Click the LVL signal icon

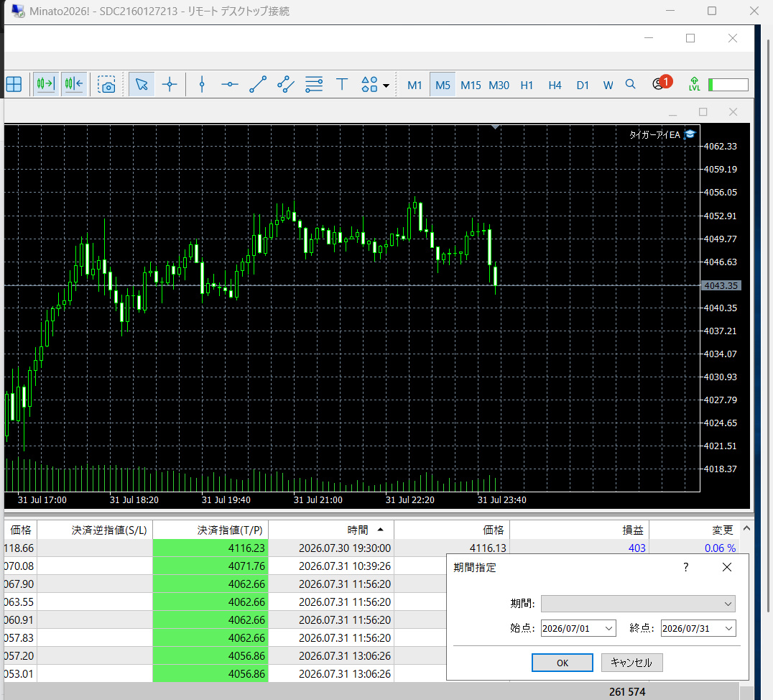tap(694, 84)
